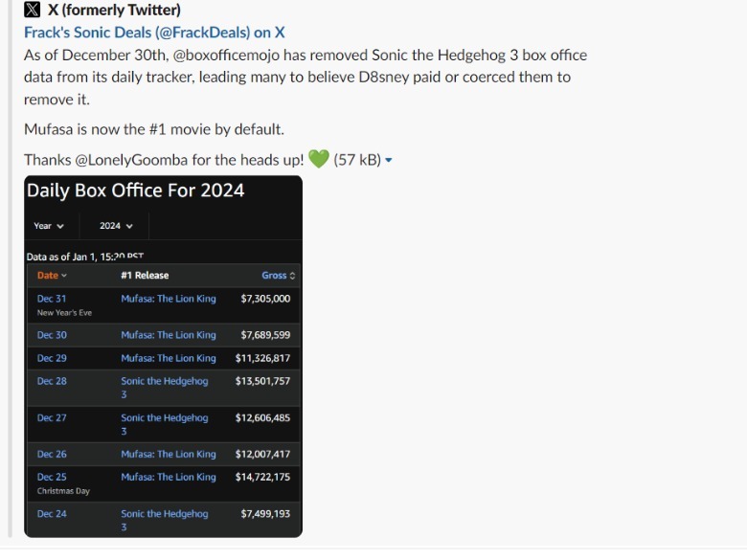Open Sonic the Hedgehog 3 in Dec 24 row
Screen dimensions: 747x560
click(x=165, y=520)
